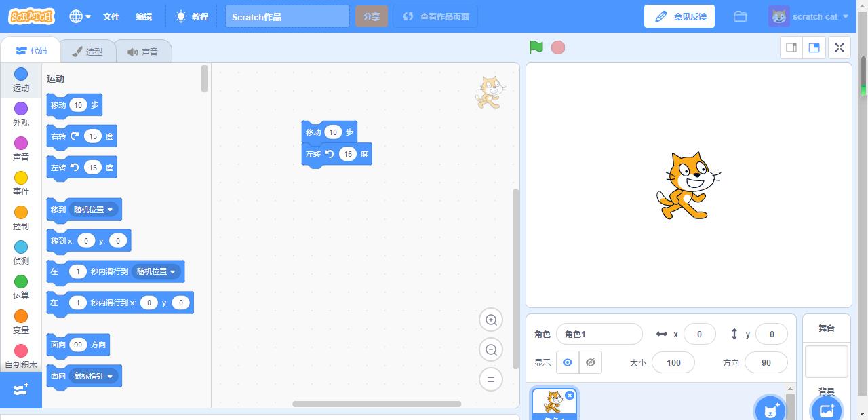Click the sprite name field 角色1
The width and height of the screenshot is (868, 420).
(x=599, y=334)
